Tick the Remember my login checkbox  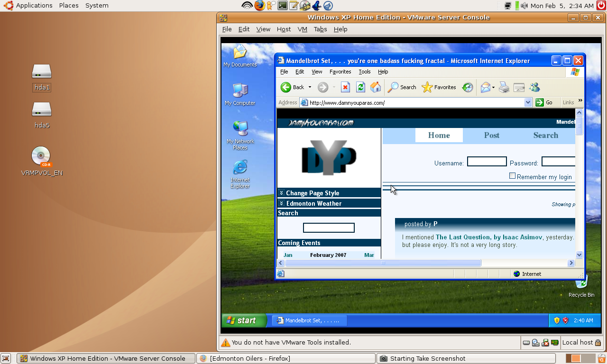[x=512, y=176]
